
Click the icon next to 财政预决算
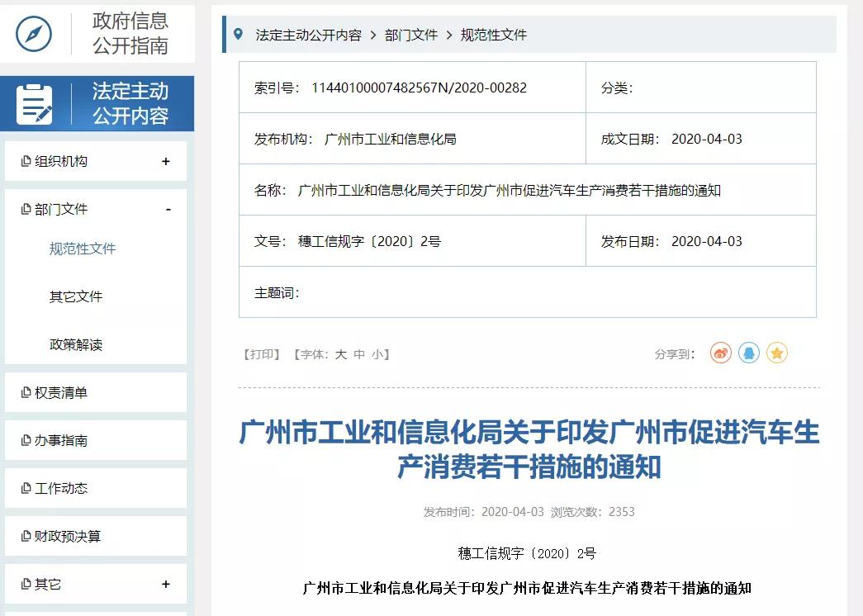tap(25, 536)
